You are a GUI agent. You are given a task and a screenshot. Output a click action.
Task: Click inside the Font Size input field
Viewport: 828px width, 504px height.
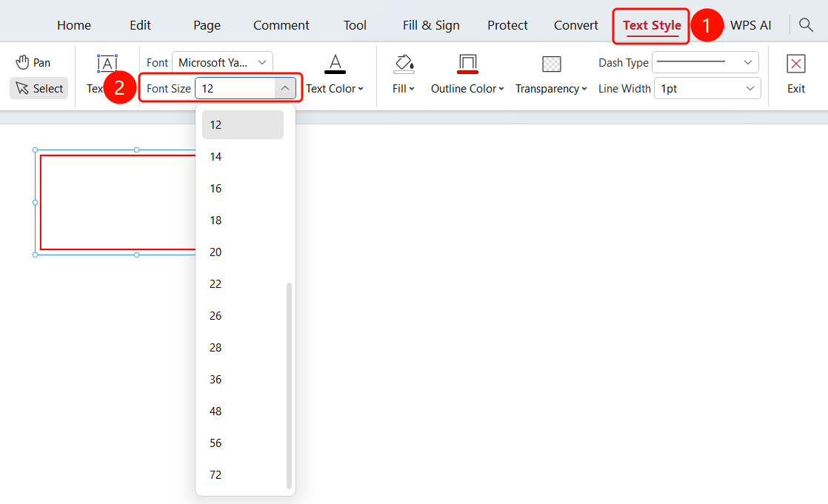236,88
